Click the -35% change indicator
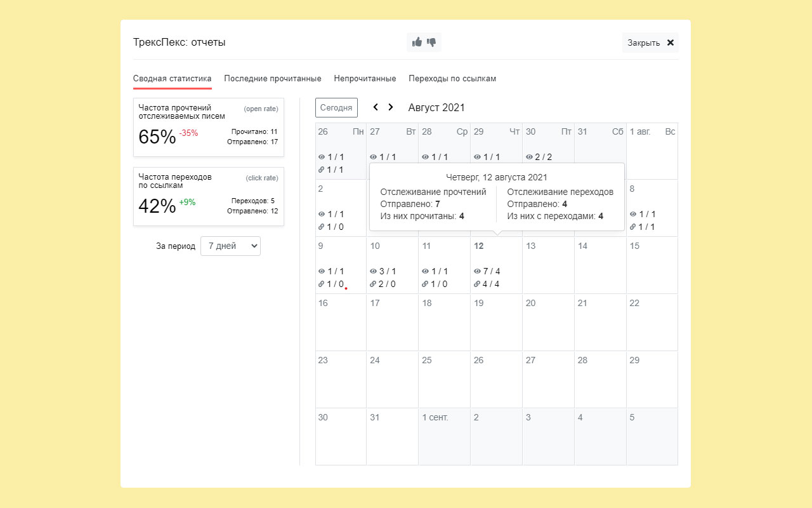Viewport: 812px width, 508px height. (x=188, y=133)
